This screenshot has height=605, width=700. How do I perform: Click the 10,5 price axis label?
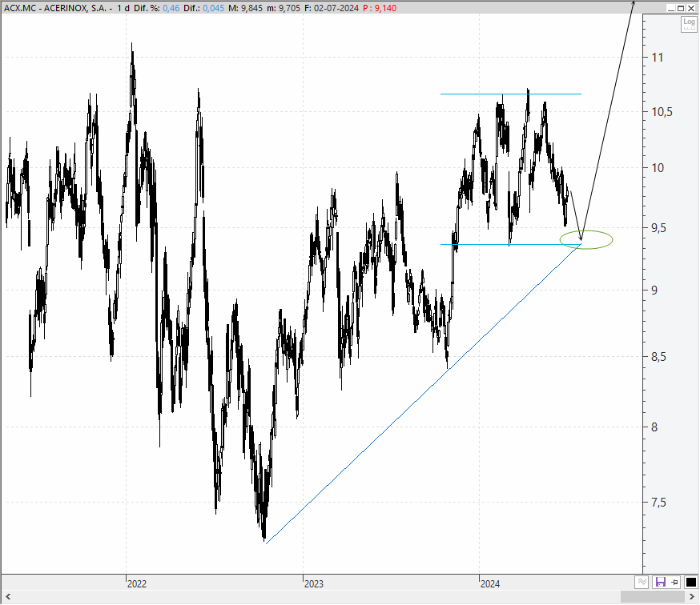[x=662, y=112]
